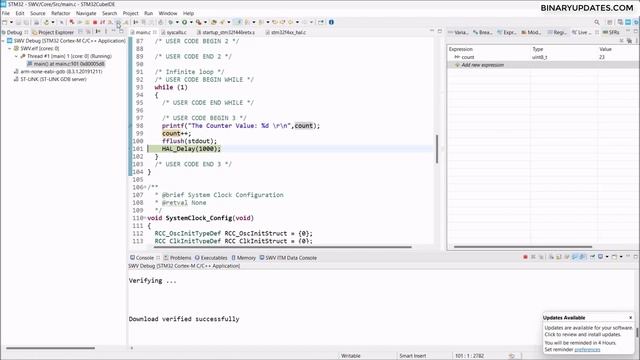This screenshot has width=640, height=360.
Task: Minimize the editor area icon
Action: click(432, 31)
